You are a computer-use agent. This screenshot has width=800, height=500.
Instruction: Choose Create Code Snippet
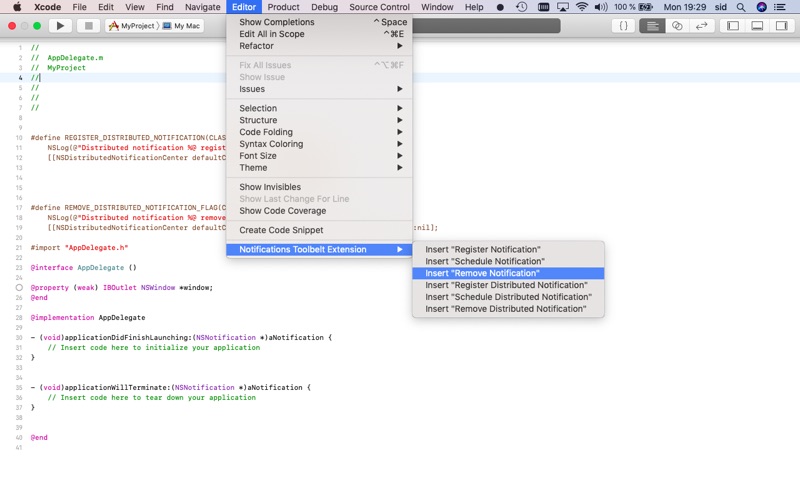click(x=319, y=230)
